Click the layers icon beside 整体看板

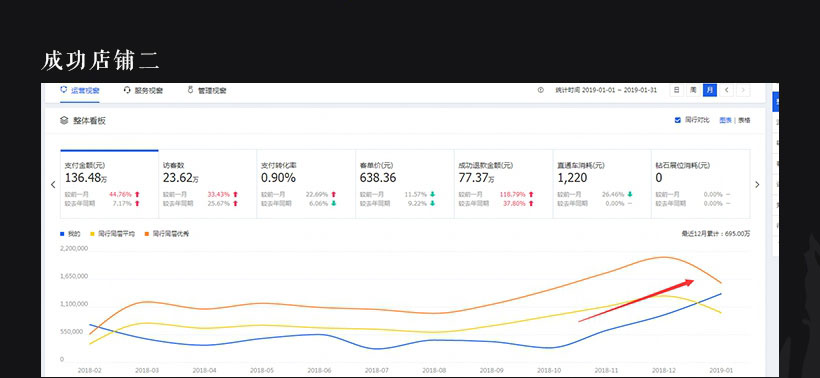pos(64,120)
